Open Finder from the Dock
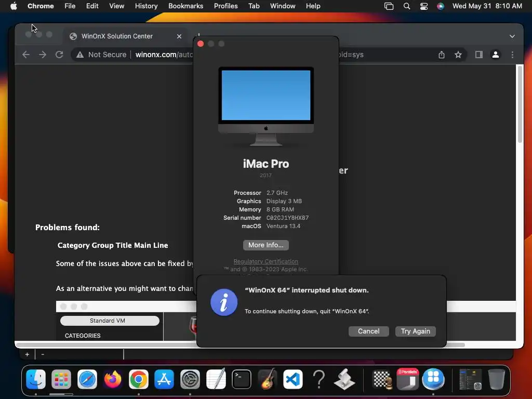Viewport: 532px width, 399px height. point(36,379)
